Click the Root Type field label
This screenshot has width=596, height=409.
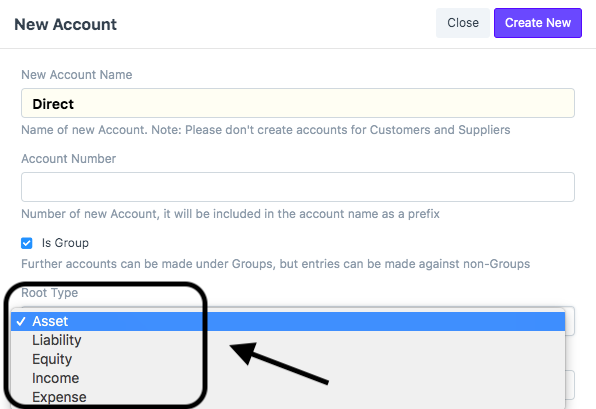point(49,293)
